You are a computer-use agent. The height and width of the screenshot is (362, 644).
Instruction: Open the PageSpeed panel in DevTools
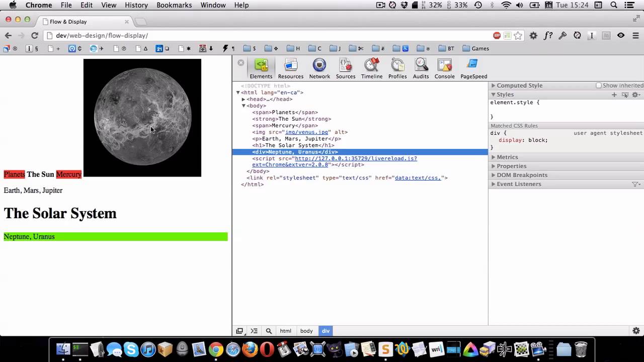(x=474, y=69)
